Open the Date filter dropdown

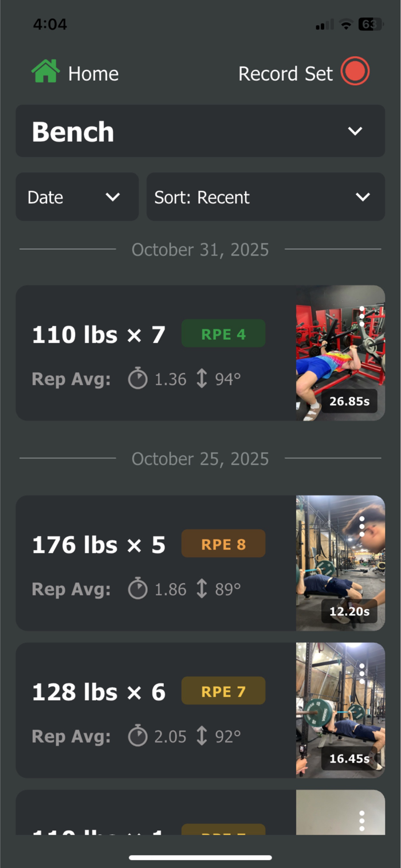point(77,197)
